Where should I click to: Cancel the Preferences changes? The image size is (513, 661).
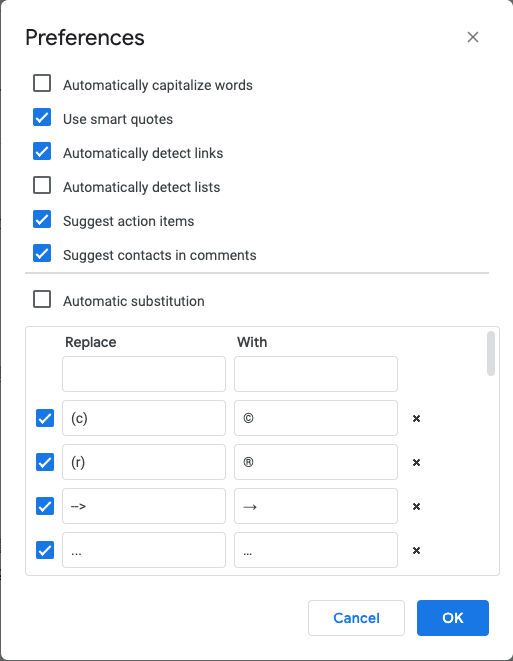point(356,618)
